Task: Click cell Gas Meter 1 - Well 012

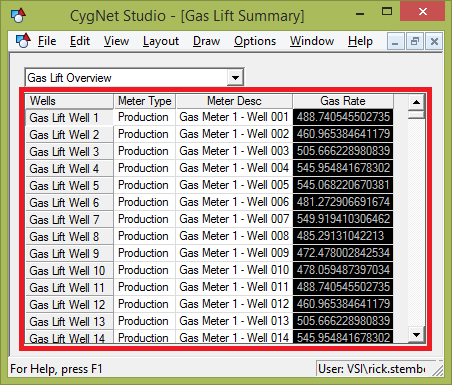Action: pos(234,304)
